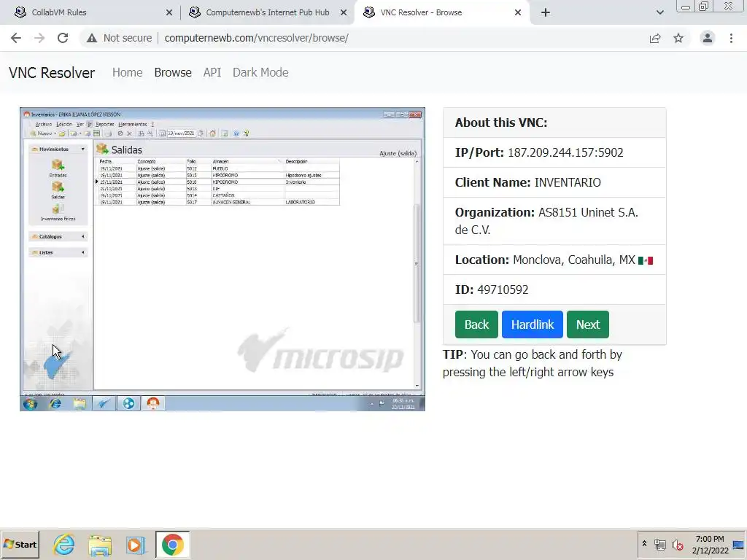Open the network tray icon
Screen dimensions: 747x560
pyautogui.click(x=659, y=544)
